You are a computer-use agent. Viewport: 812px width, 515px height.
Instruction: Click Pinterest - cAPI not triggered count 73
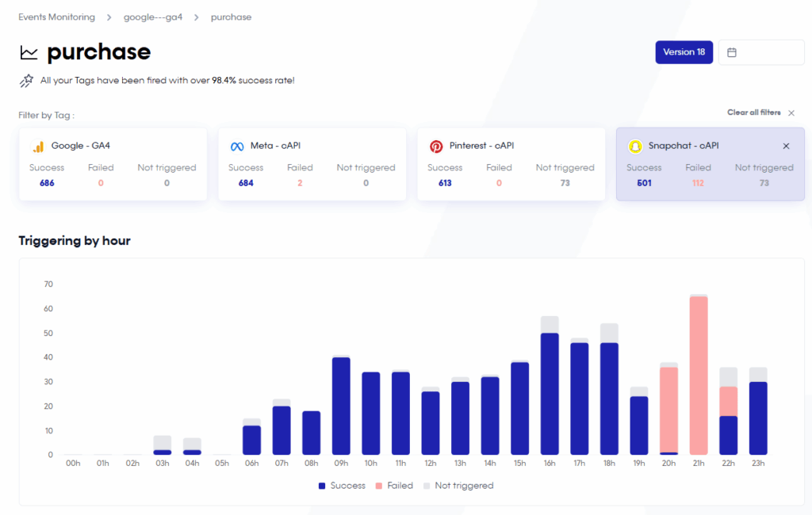(x=565, y=183)
